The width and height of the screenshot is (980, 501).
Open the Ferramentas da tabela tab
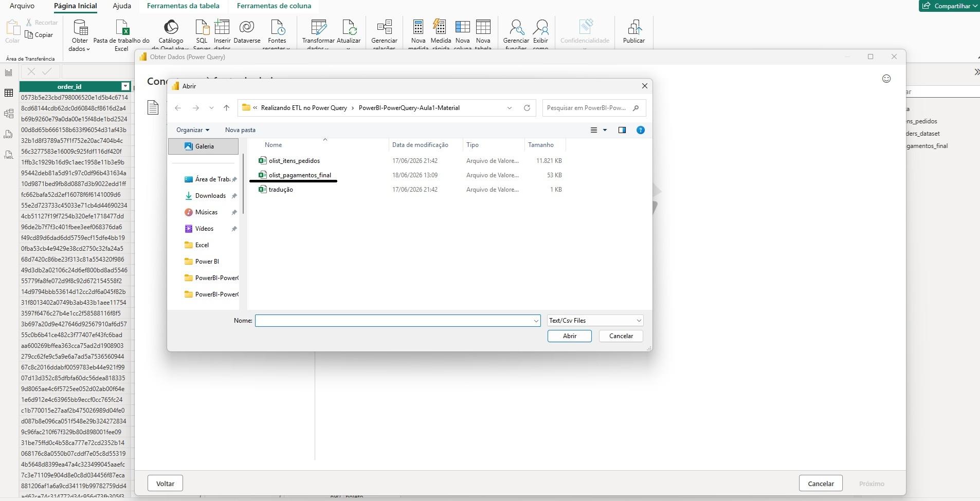[x=183, y=6]
